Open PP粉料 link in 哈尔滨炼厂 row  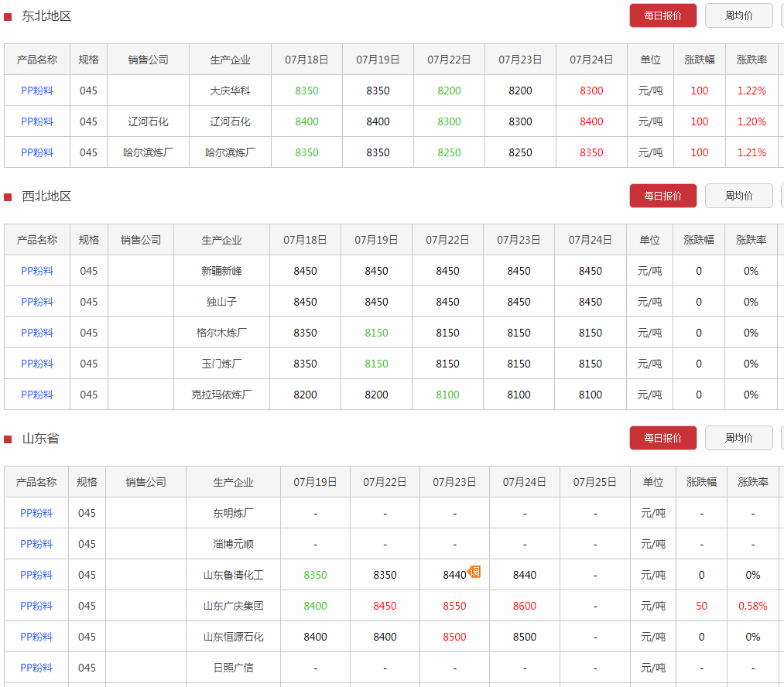pos(37,153)
